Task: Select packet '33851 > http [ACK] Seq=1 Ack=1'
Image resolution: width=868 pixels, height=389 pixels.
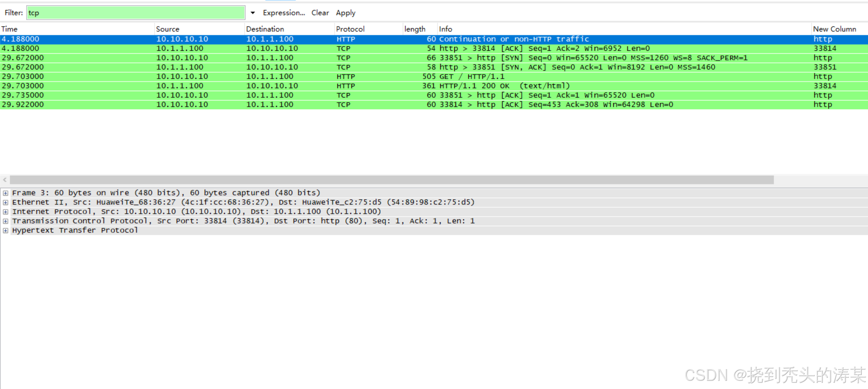Action: coord(434,95)
